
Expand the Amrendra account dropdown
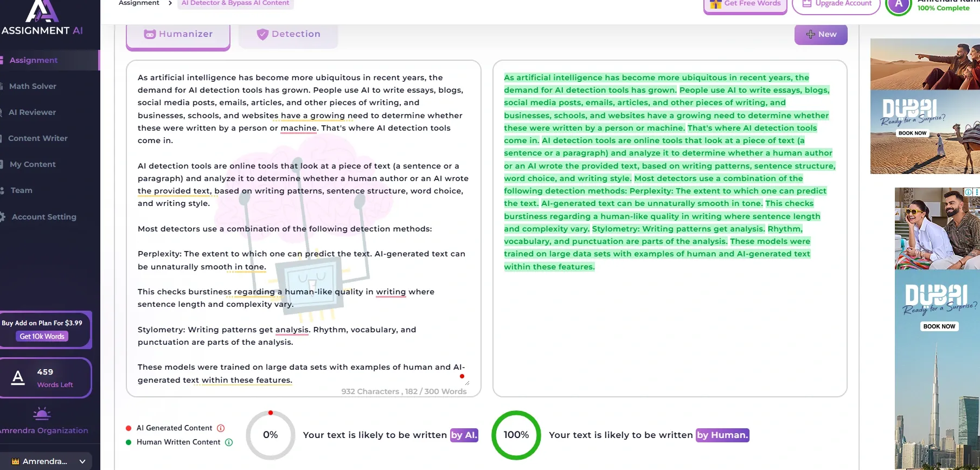point(82,461)
